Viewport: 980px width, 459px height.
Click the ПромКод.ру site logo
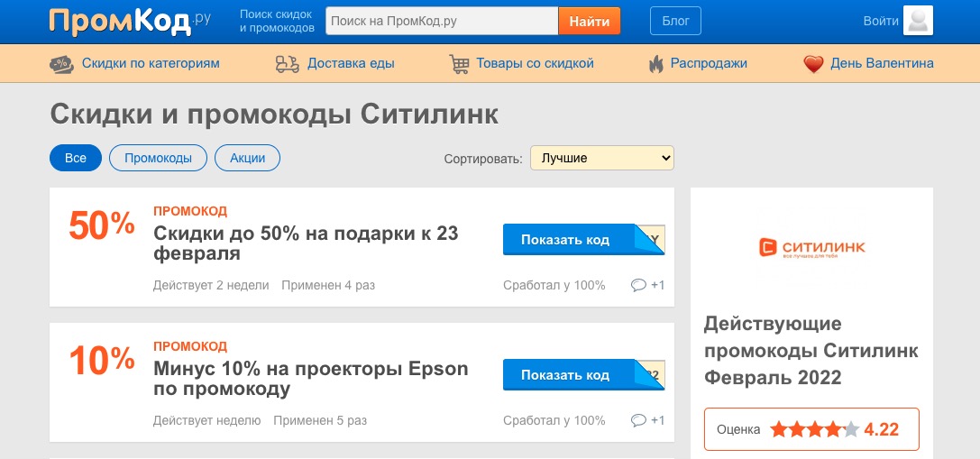pyautogui.click(x=129, y=22)
